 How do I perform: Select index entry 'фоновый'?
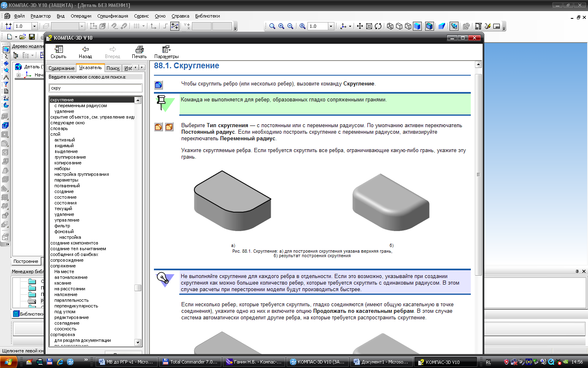pos(64,231)
